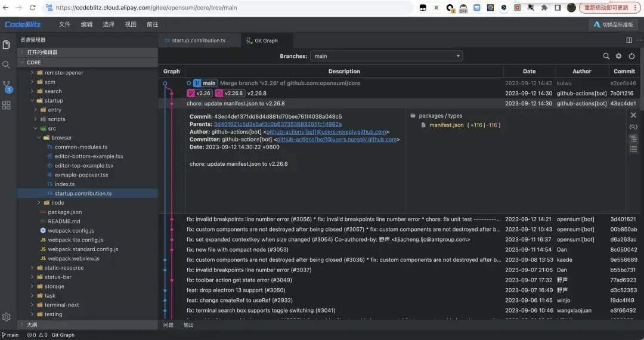Open the 文件 menu
This screenshot has width=644, height=340.
(64, 24)
